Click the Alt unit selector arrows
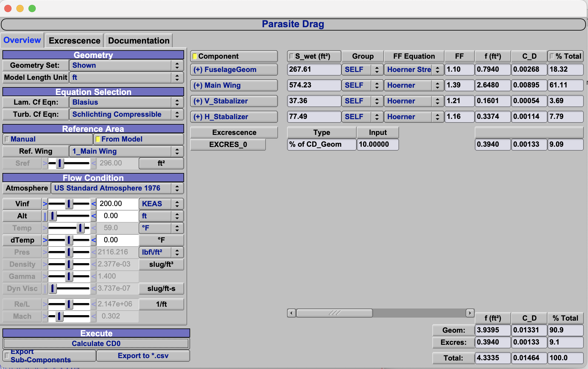This screenshot has width=588, height=369. coord(177,216)
